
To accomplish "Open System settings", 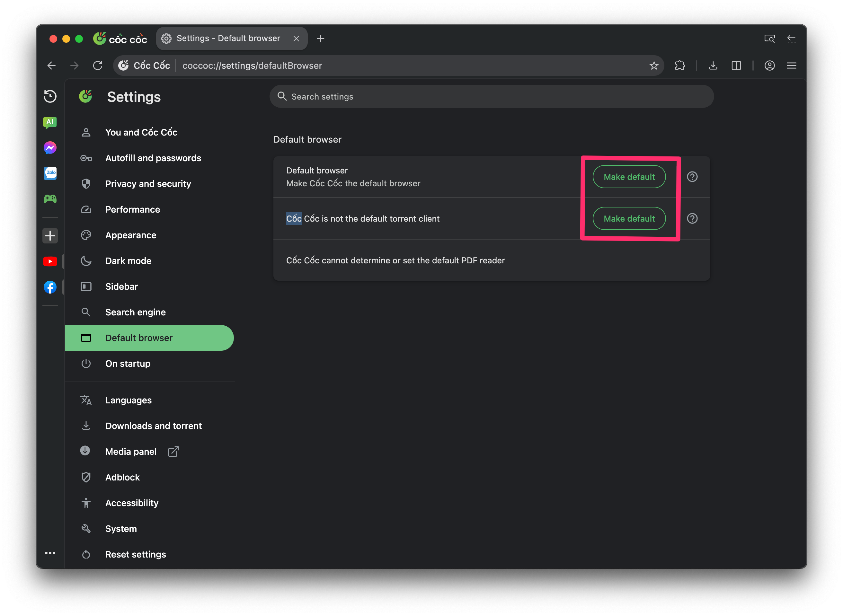I will tap(149, 529).
